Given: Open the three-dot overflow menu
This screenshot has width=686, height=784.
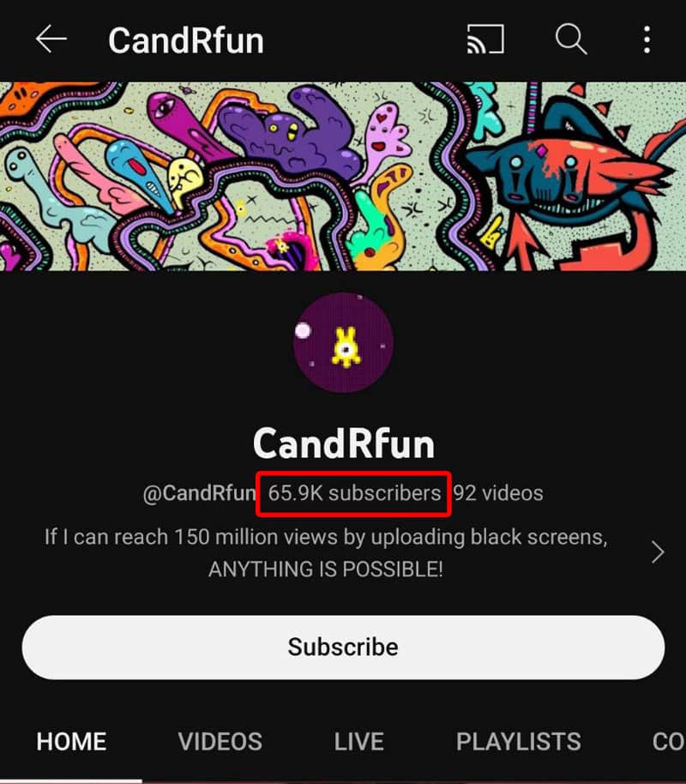Looking at the screenshot, I should click(647, 39).
